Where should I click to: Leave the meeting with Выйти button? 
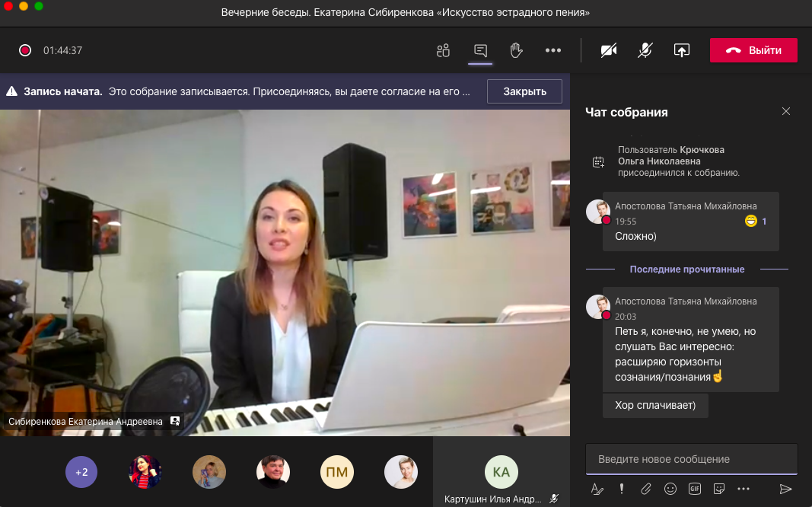[753, 51]
